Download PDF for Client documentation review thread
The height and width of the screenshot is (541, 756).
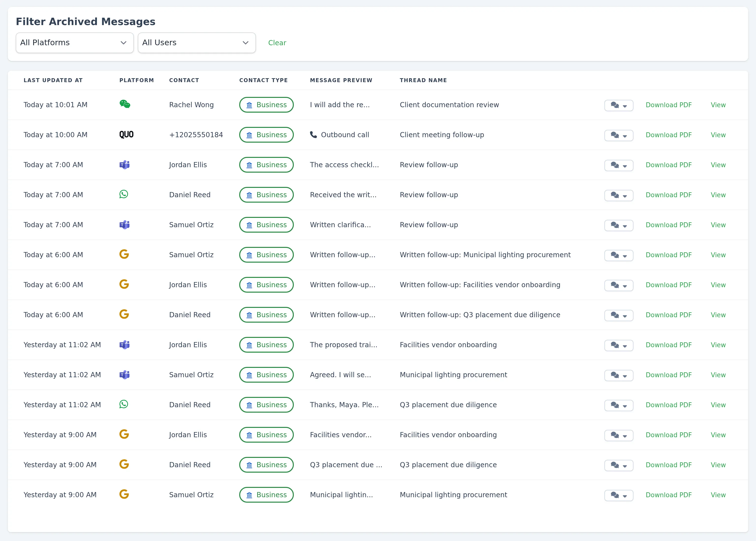pos(668,105)
